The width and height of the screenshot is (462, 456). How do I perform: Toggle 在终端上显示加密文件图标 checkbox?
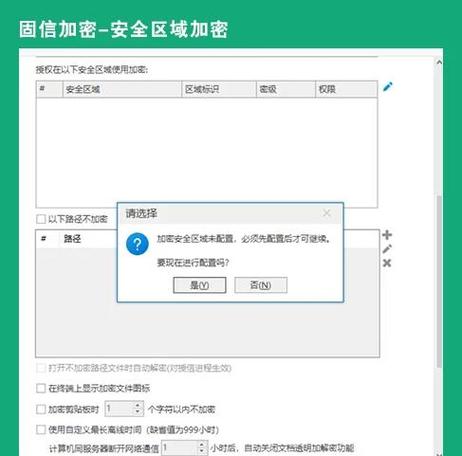coord(41,388)
